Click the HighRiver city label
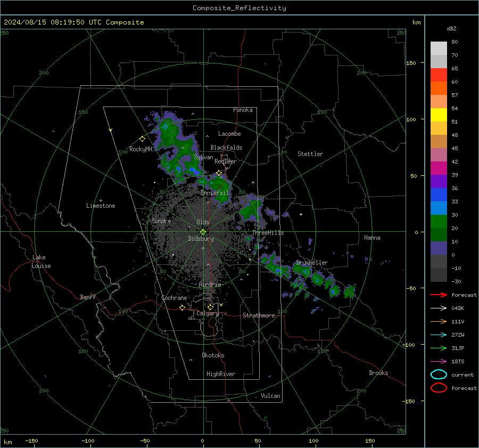The image size is (479, 448). 220,374
